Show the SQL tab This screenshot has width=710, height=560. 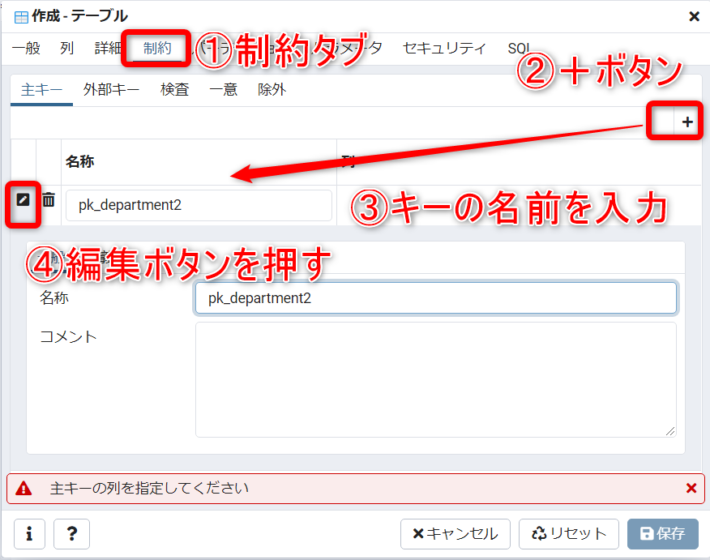click(x=519, y=48)
